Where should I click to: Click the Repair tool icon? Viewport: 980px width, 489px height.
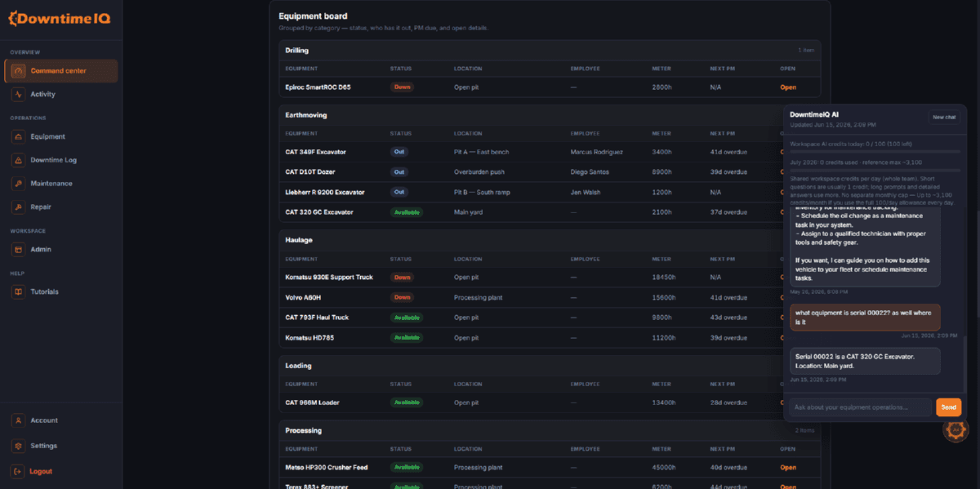click(19, 207)
